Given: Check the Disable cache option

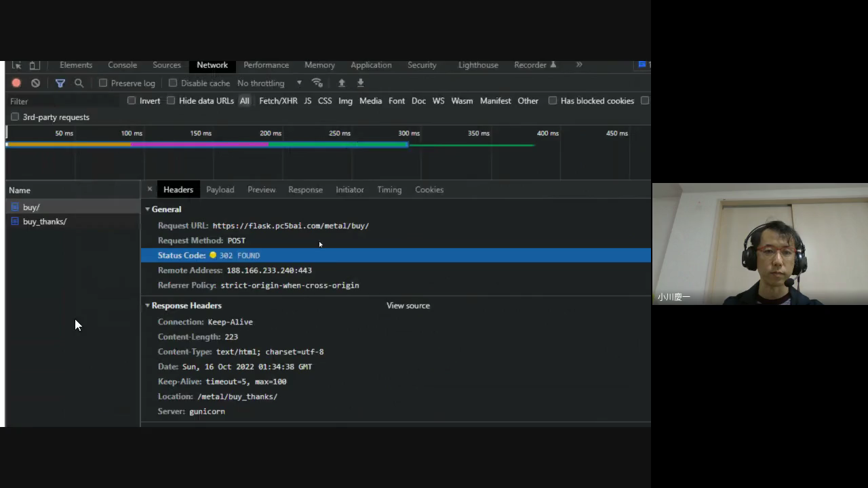Looking at the screenshot, I should [x=173, y=83].
